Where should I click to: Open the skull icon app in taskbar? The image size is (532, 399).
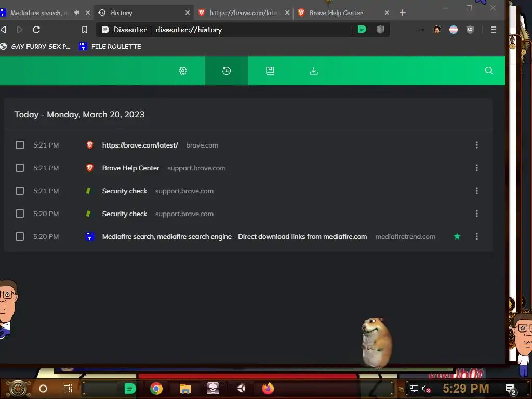click(x=212, y=389)
